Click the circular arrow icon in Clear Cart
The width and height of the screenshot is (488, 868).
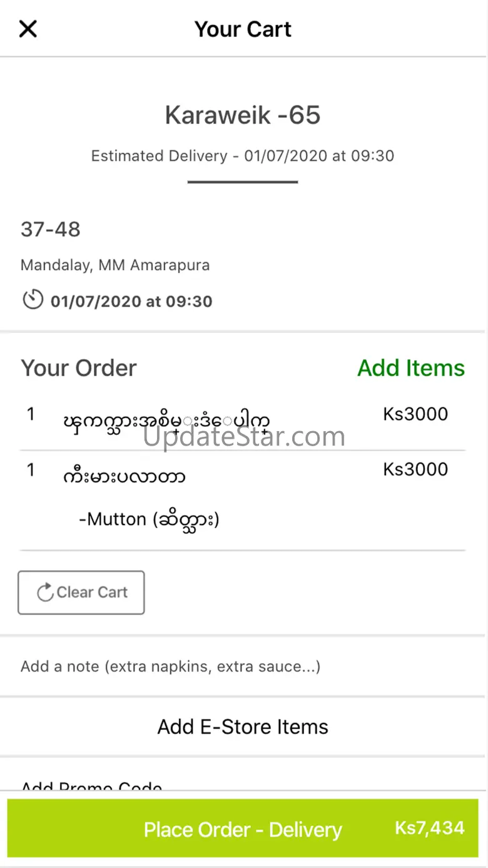45,593
